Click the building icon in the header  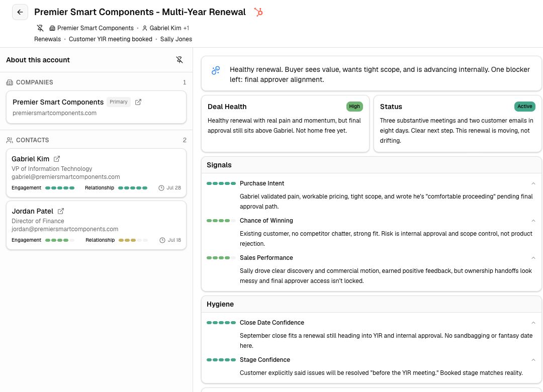(x=52, y=28)
